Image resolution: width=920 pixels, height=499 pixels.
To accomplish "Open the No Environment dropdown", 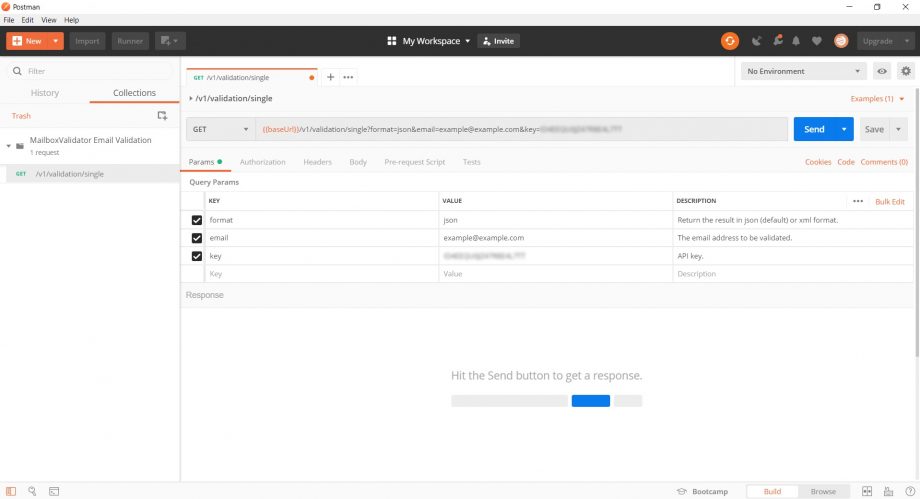I will [803, 71].
